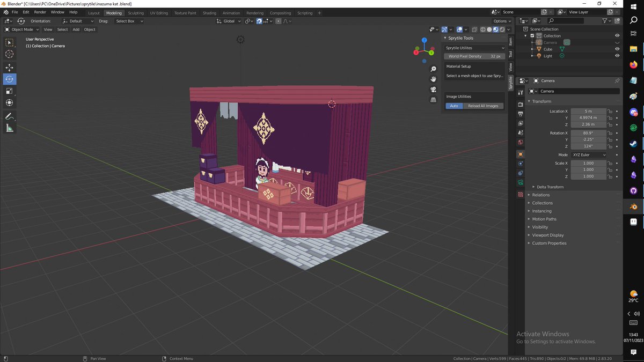Switch to Rendered viewport shading

coord(502,29)
